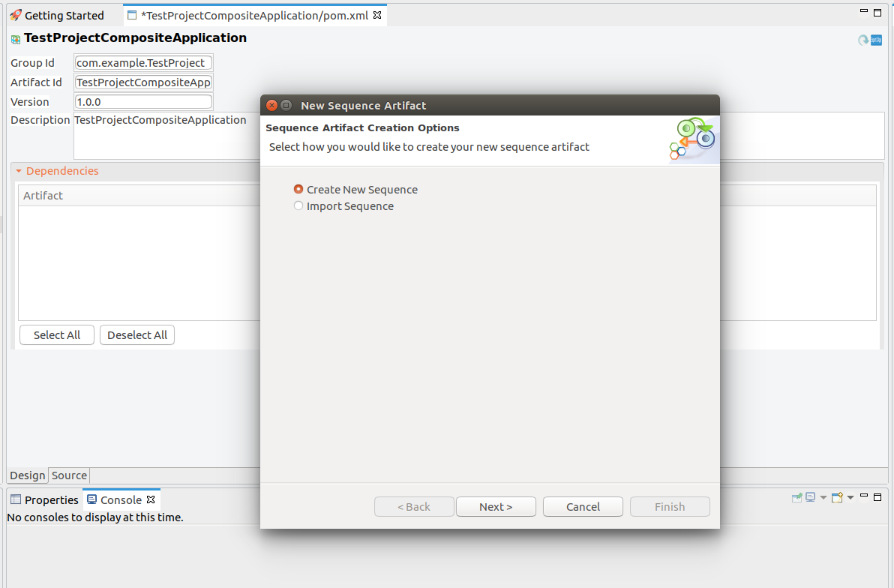The height and width of the screenshot is (588, 894).
Task: Click the Display Selected Console icon
Action: 811,496
